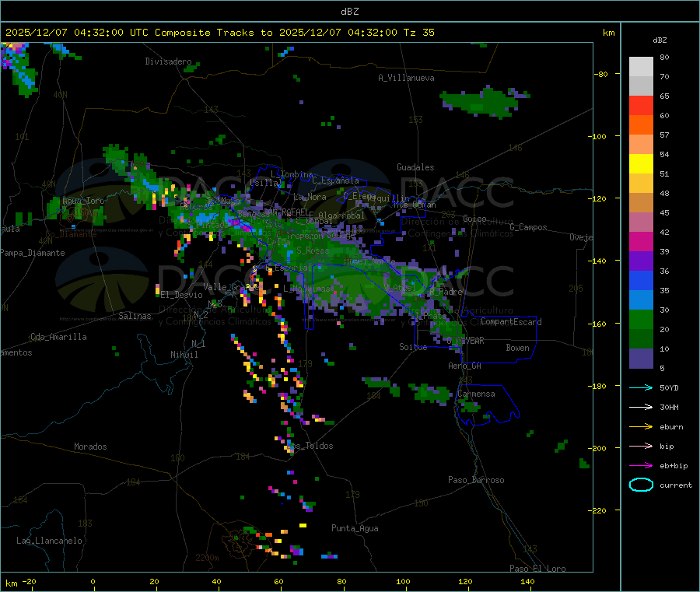This screenshot has width=700, height=592.
Task: Click the 'El_Desvio' map label
Action: 181,295
